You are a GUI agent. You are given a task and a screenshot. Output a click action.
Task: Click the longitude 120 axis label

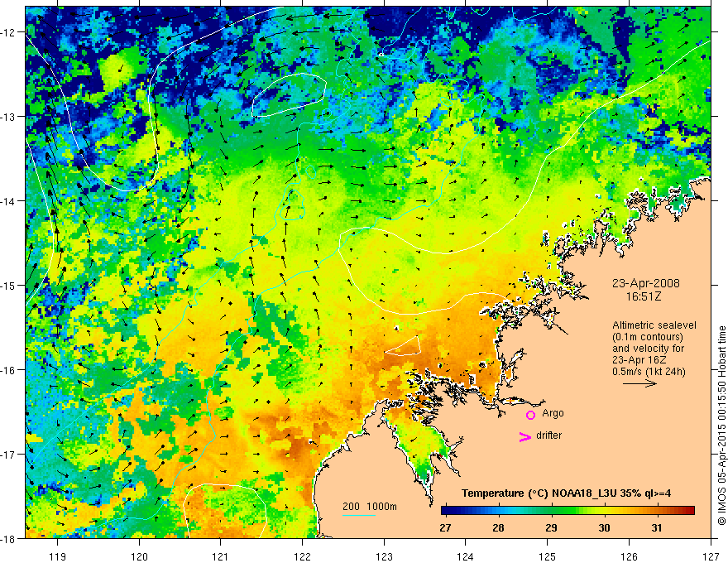139,556
